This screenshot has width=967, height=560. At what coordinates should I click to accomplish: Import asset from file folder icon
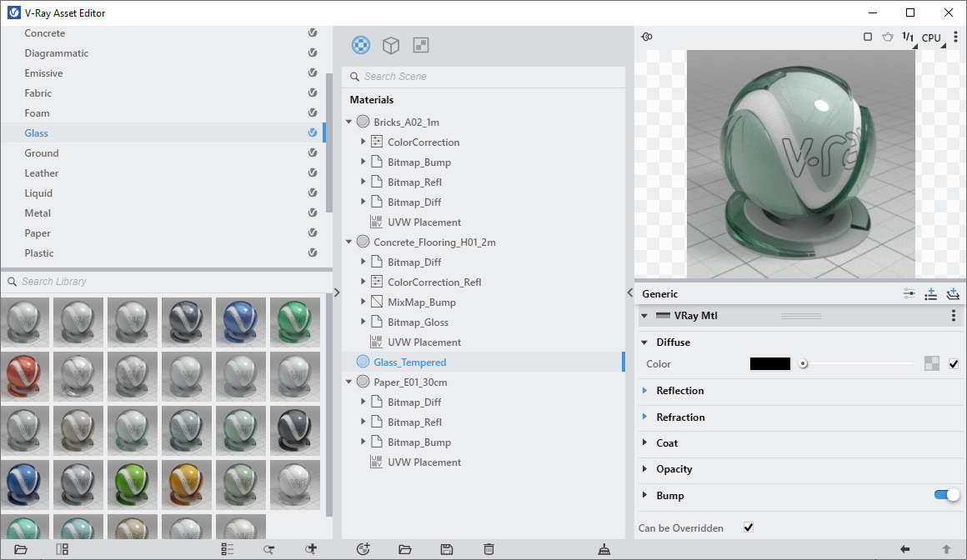[405, 549]
